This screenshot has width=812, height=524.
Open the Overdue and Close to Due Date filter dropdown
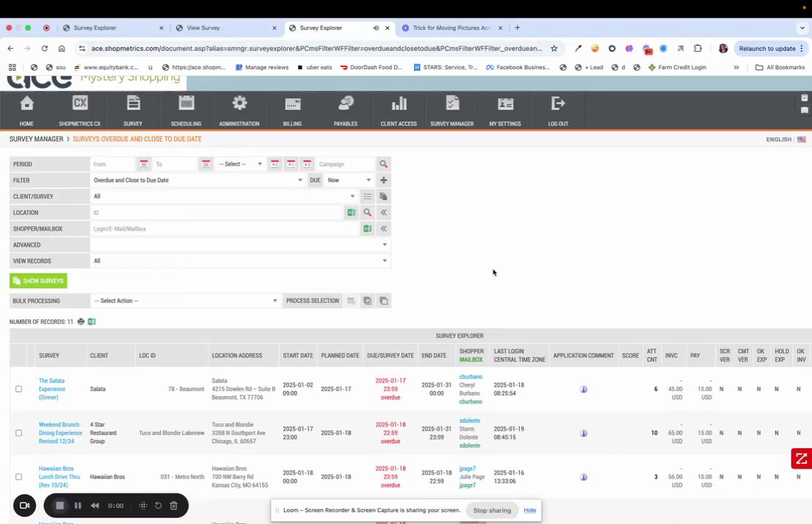pos(198,180)
